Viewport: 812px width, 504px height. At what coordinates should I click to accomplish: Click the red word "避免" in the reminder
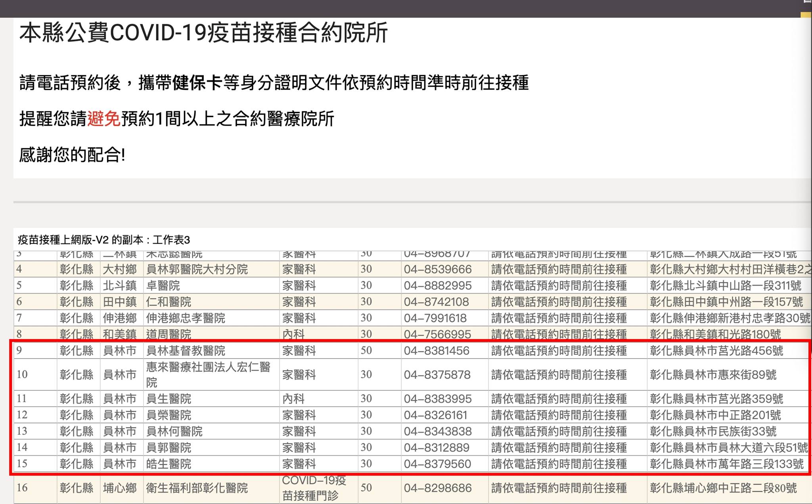coord(103,118)
